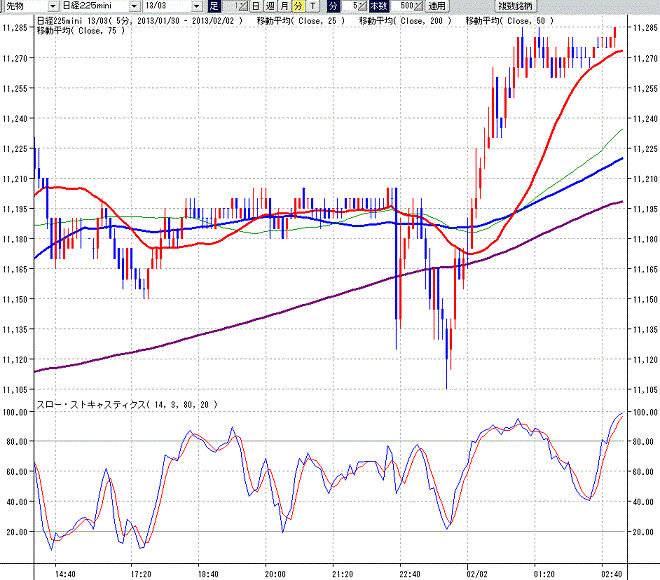
Task: Click the スロー・ストキャスティクス indicator title
Action: click(127, 404)
